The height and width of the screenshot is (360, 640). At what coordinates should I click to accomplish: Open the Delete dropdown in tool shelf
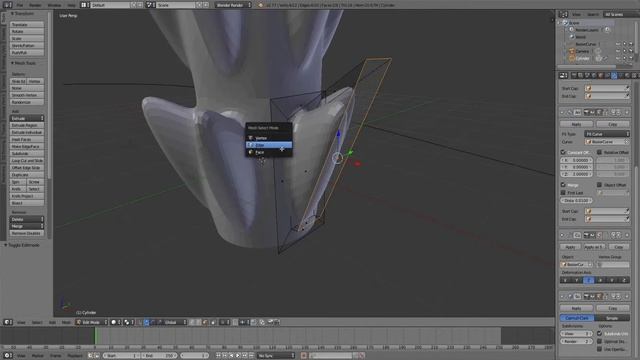click(x=27, y=219)
